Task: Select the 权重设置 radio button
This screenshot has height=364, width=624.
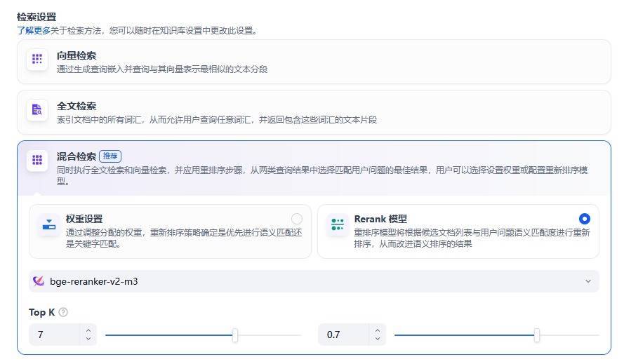Action: [296, 219]
